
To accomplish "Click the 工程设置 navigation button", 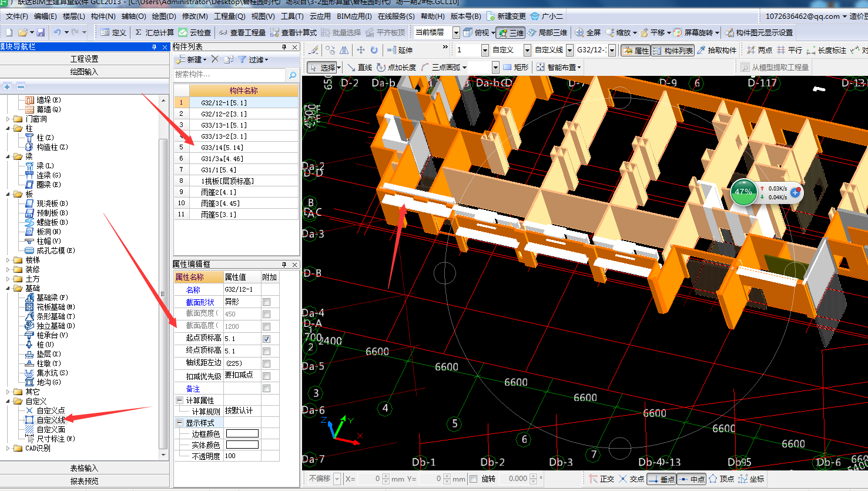I will [85, 59].
